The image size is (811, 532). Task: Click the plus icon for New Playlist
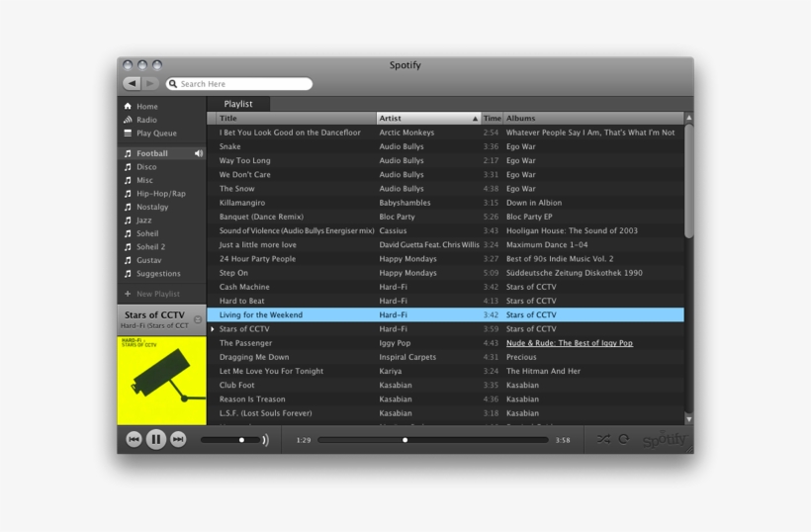(128, 294)
